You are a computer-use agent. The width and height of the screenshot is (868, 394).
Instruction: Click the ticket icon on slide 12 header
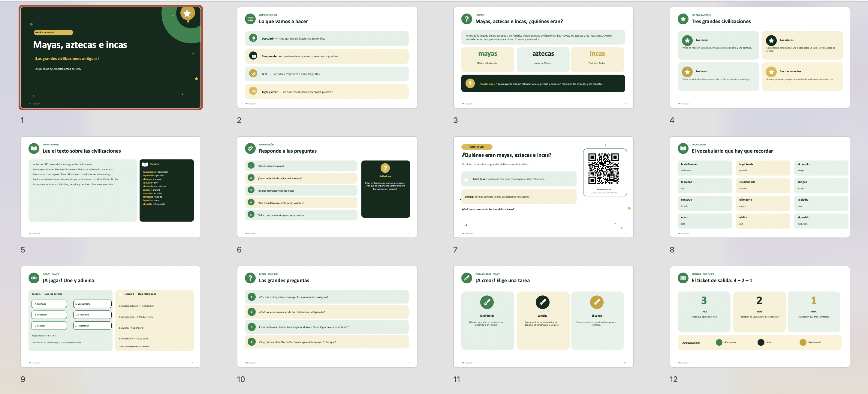click(683, 278)
